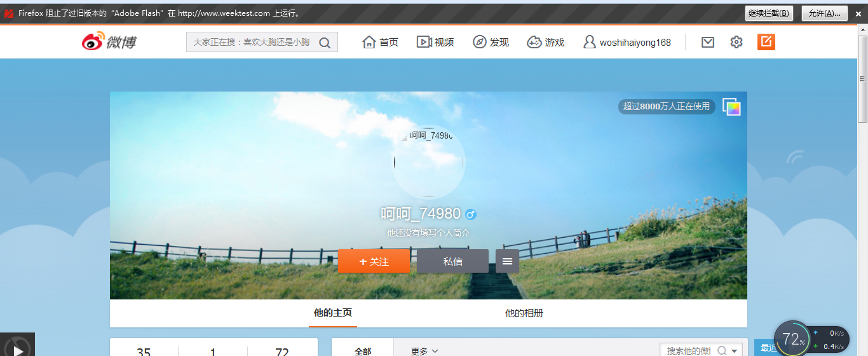Expand the advanced search arrow in the 搜索他的微博 box
This screenshot has height=356, width=868.
pyautogui.click(x=735, y=351)
